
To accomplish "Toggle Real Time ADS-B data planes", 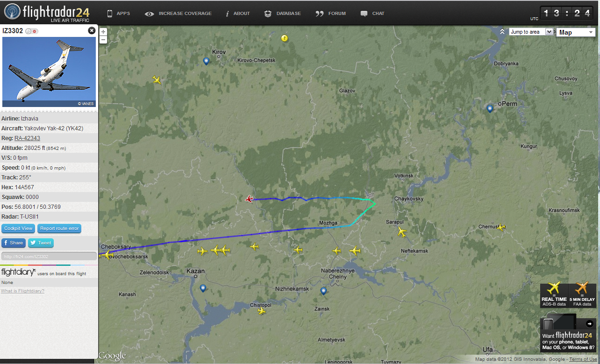I will (554, 295).
